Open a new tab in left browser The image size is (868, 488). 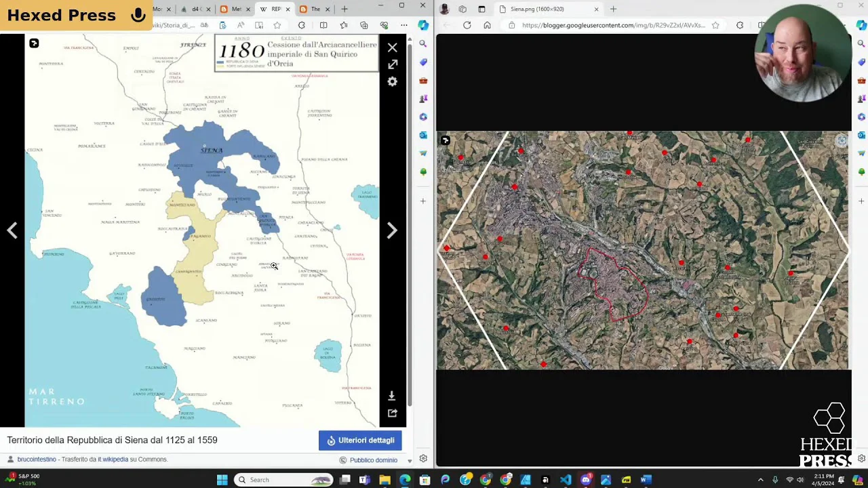344,9
